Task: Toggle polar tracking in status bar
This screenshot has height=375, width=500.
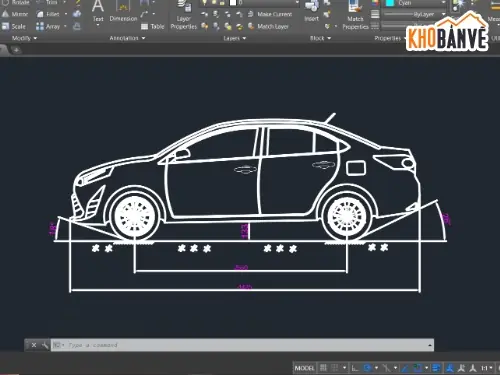Action: (x=368, y=368)
